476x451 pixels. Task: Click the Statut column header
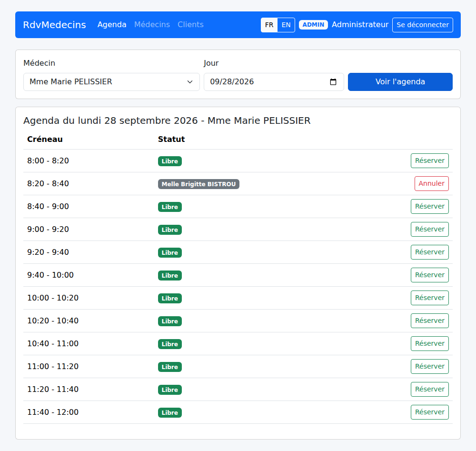pos(171,139)
